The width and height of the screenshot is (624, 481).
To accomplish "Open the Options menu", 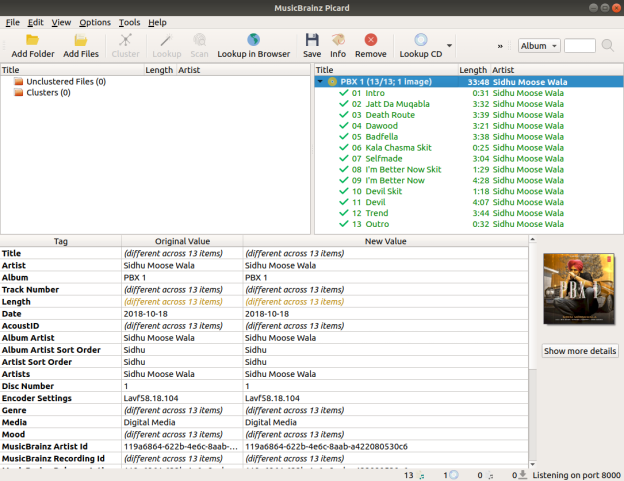I will point(95,22).
